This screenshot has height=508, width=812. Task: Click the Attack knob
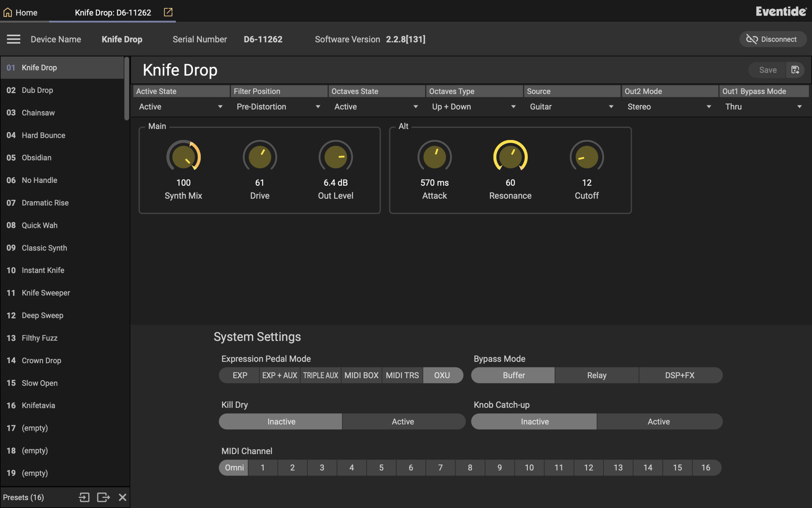(435, 156)
